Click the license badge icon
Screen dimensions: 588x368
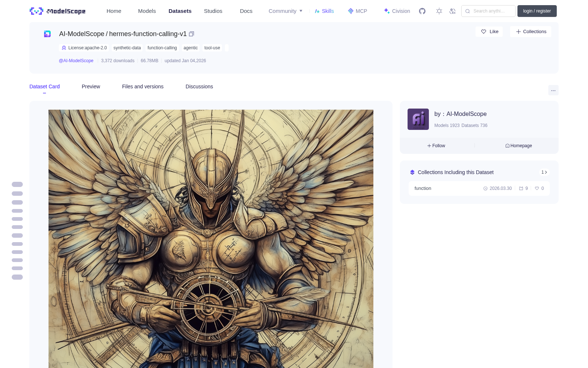[x=64, y=48]
